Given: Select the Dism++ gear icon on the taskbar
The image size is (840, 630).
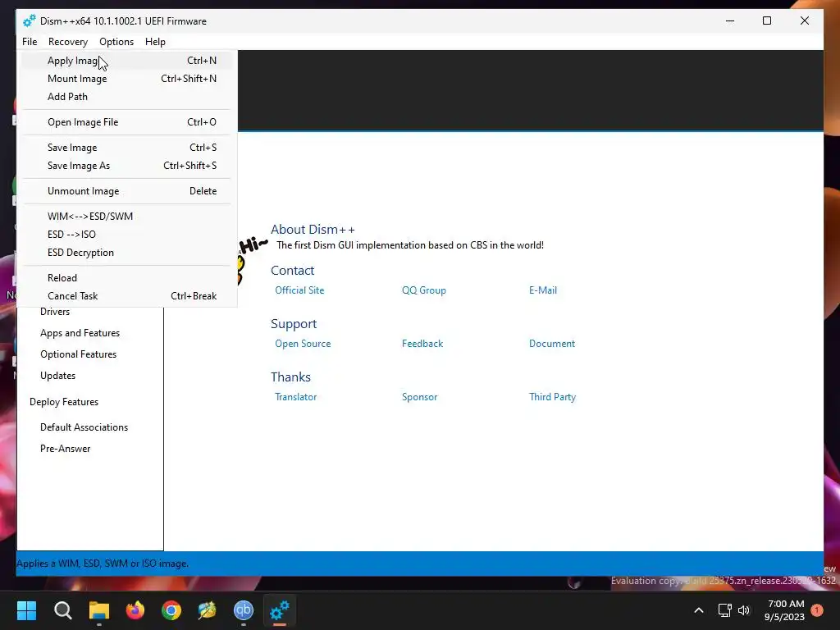Looking at the screenshot, I should 280,609.
